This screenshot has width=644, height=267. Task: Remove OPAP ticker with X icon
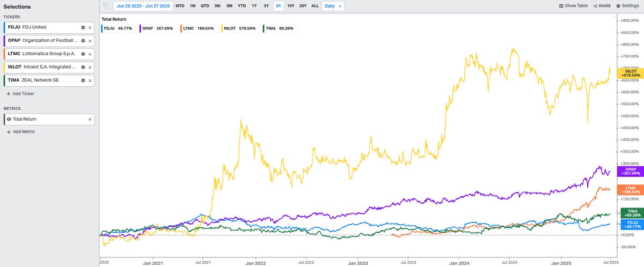(x=90, y=40)
